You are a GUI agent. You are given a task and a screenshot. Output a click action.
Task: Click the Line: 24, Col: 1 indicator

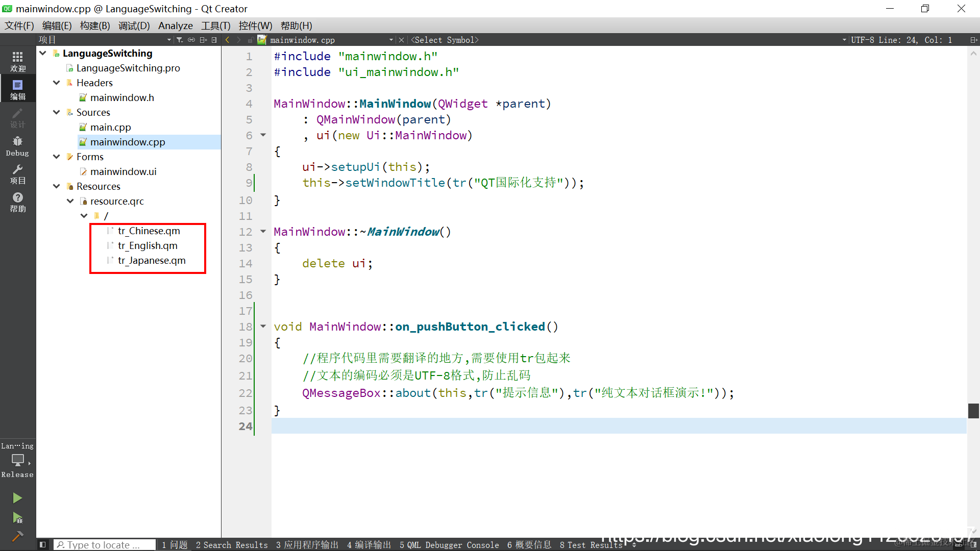coord(915,40)
